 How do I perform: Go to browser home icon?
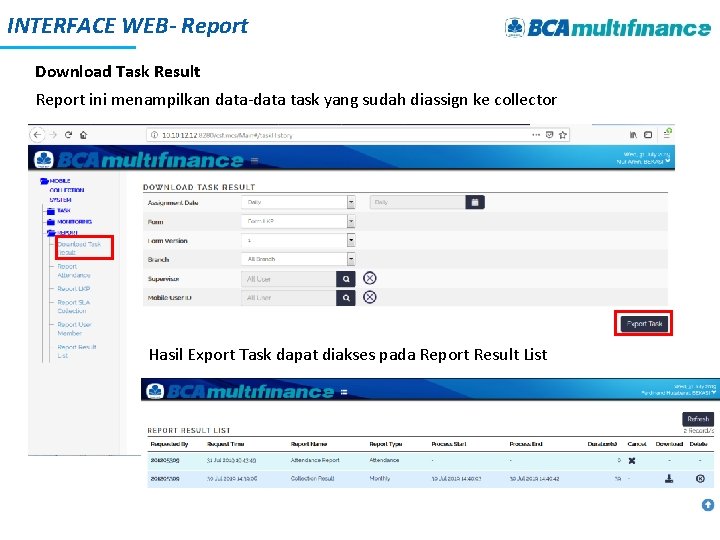pyautogui.click(x=83, y=135)
